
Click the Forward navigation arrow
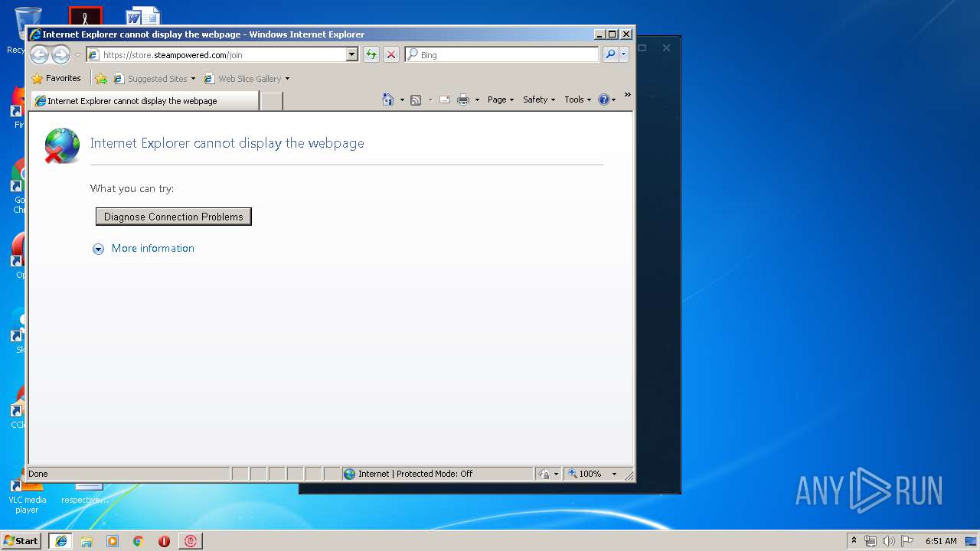point(60,54)
